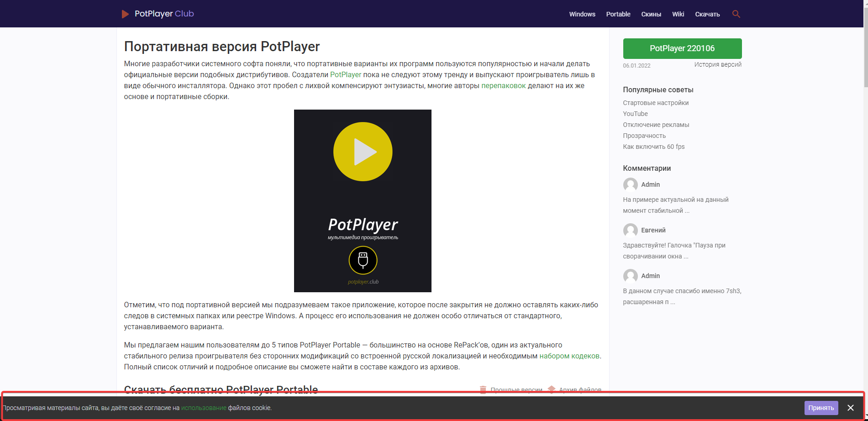
Task: Open the Скины page
Action: point(652,14)
